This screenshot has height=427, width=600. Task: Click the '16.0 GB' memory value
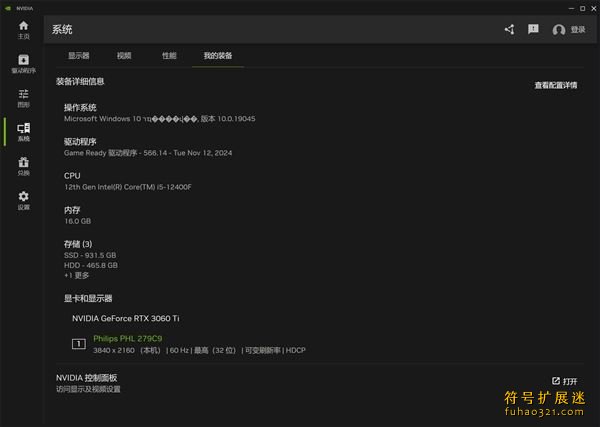(x=77, y=221)
